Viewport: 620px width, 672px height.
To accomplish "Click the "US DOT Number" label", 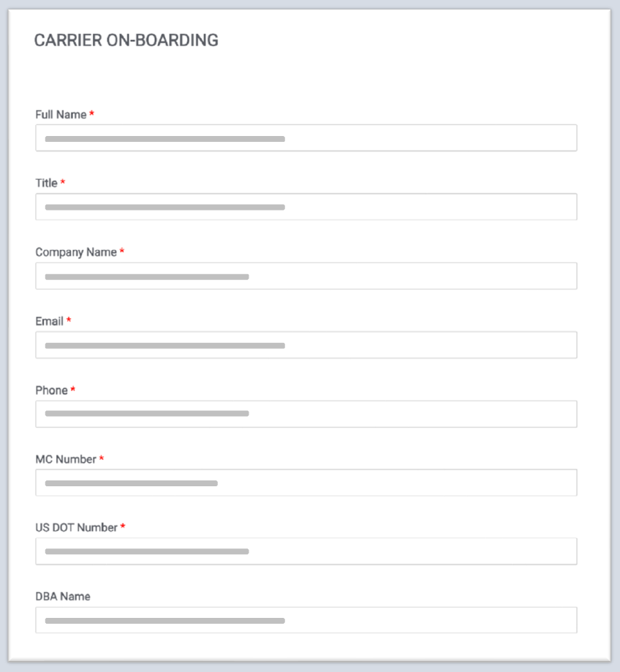I will click(x=76, y=527).
